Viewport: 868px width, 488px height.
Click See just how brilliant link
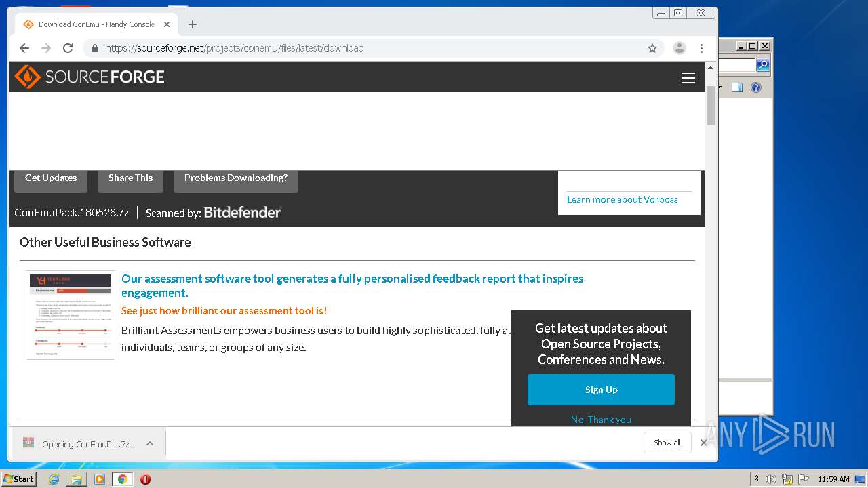224,310
